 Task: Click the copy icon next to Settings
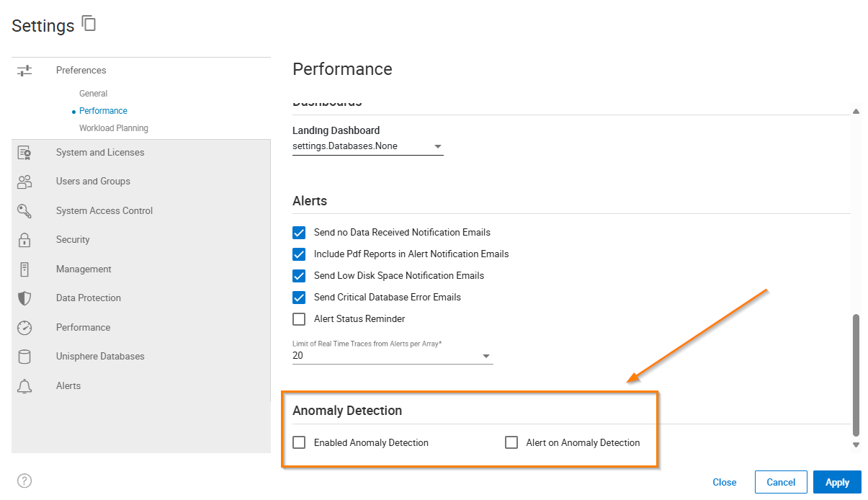tap(89, 23)
